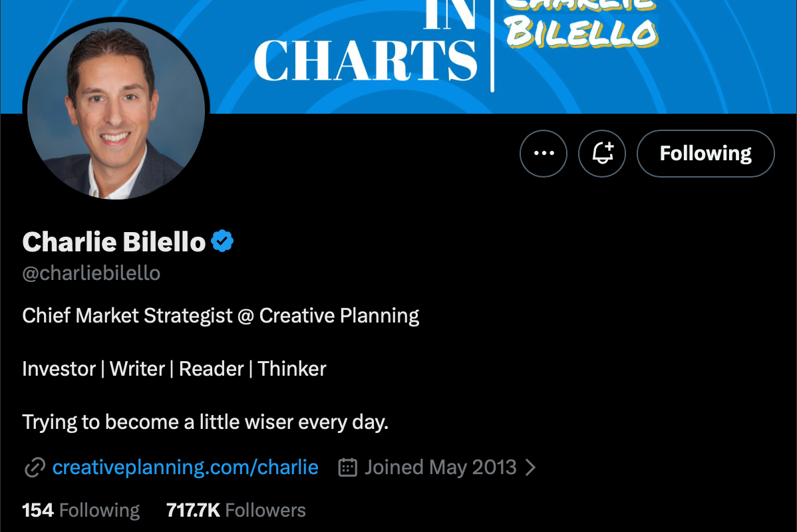Viewport: 797px width, 532px height.
Task: Open the creativeplanning.com/charlie website link
Action: tap(186, 467)
